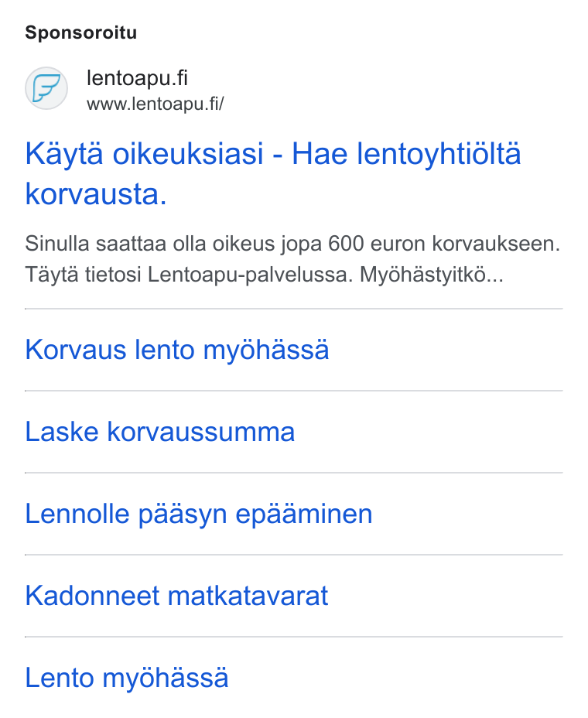
Task: Click 'Hae lentoyhtiöltä' in the headline
Action: [x=407, y=153]
